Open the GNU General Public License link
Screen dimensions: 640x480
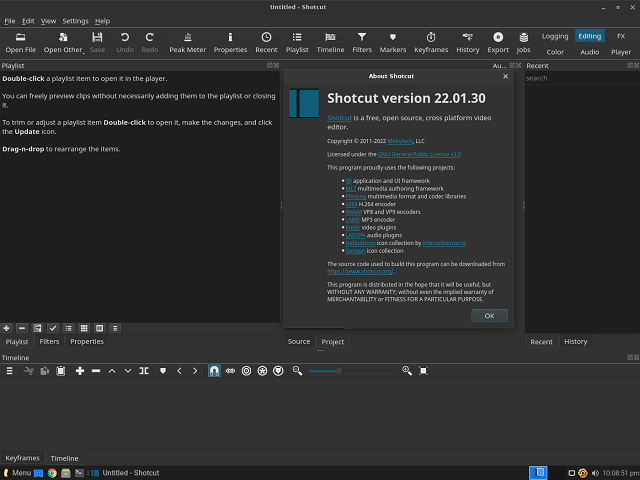tap(419, 154)
